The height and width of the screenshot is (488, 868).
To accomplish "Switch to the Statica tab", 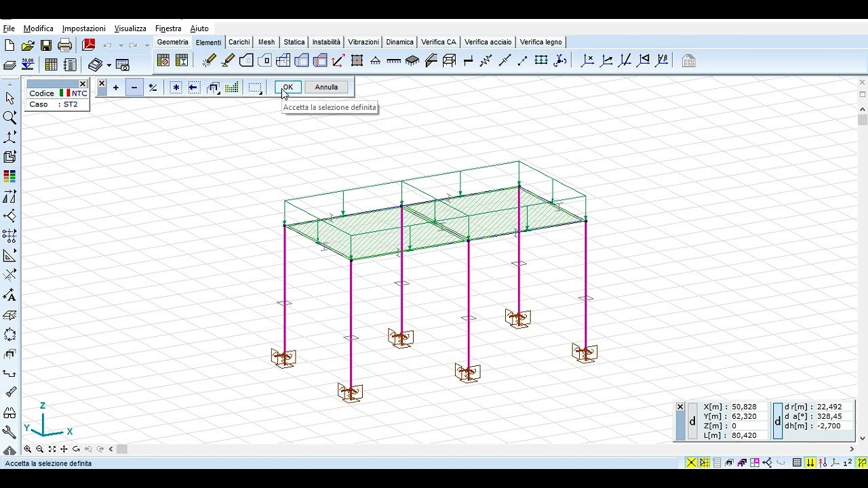I will [294, 42].
